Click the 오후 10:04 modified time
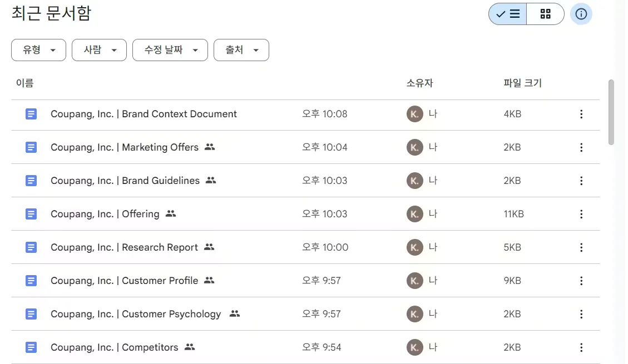628x364 pixels. pos(325,147)
